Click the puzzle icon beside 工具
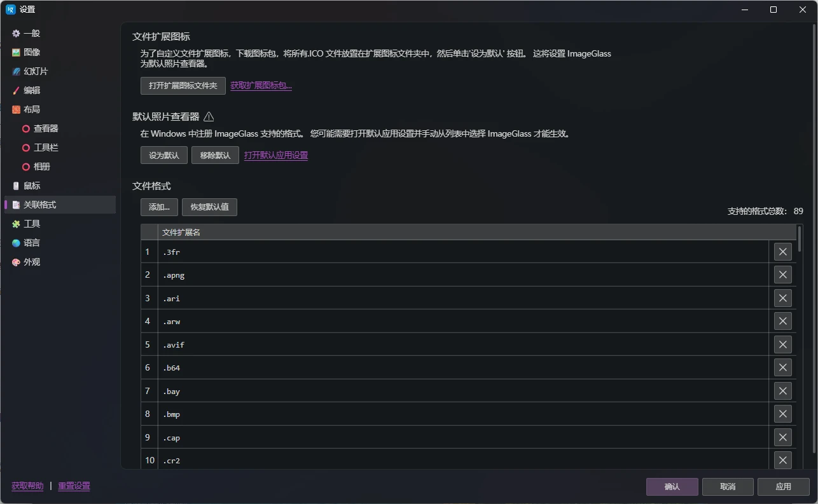This screenshot has height=504, width=818. click(16, 224)
